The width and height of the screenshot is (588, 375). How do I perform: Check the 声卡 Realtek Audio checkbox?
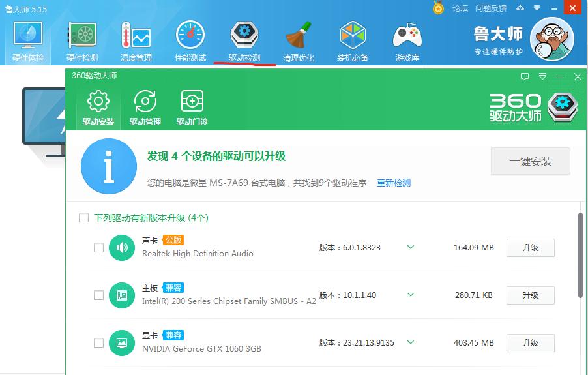(98, 248)
